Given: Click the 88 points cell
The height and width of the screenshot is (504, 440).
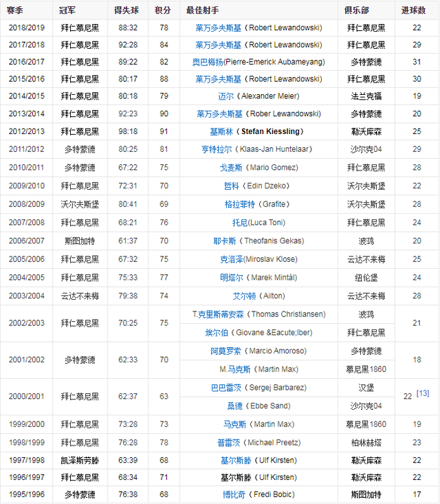Looking at the screenshot, I should [164, 79].
